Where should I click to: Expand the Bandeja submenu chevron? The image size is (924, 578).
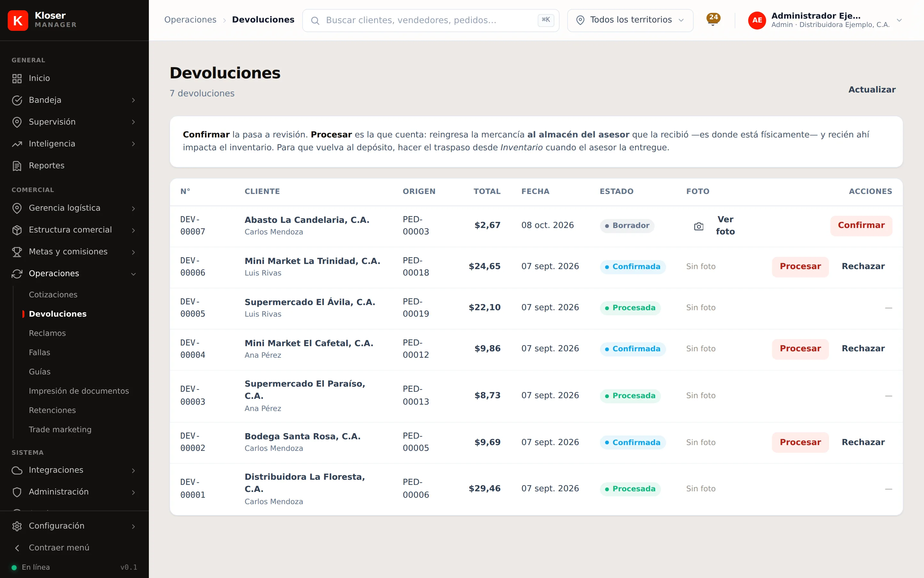click(x=133, y=100)
